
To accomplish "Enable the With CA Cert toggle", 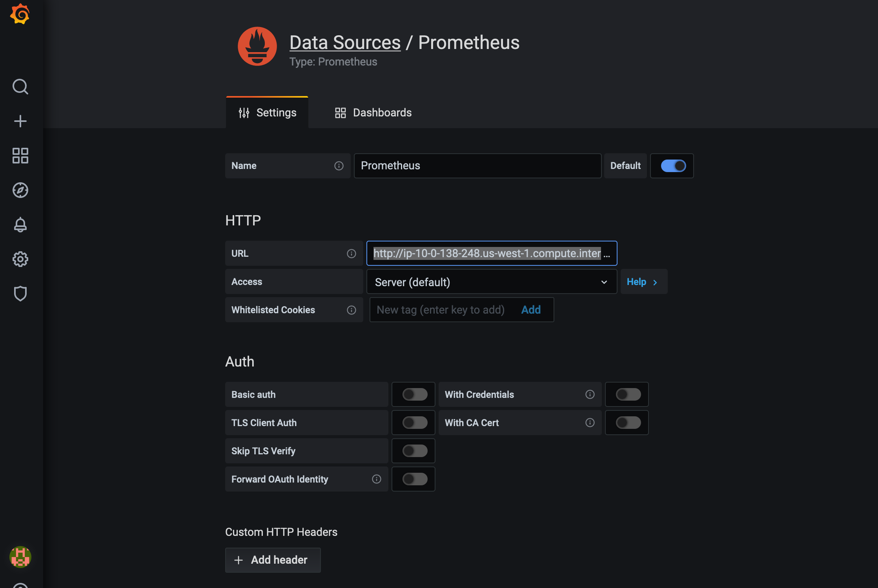I will tap(628, 423).
